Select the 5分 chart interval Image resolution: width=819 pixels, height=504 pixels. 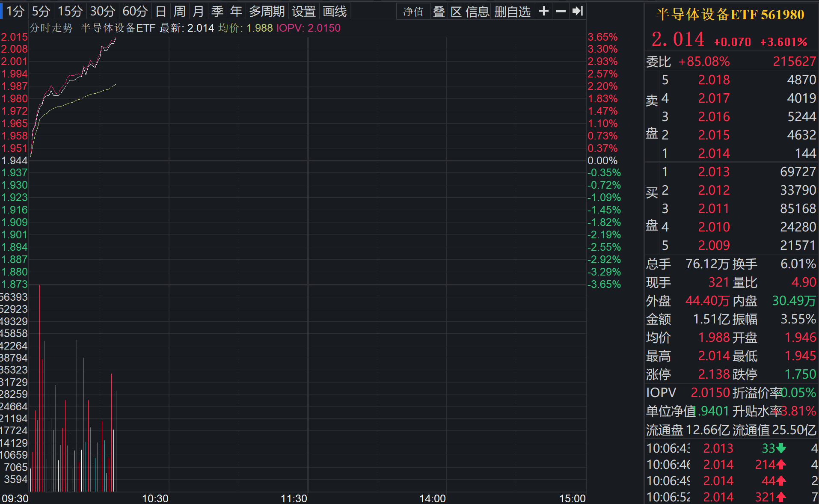40,12
